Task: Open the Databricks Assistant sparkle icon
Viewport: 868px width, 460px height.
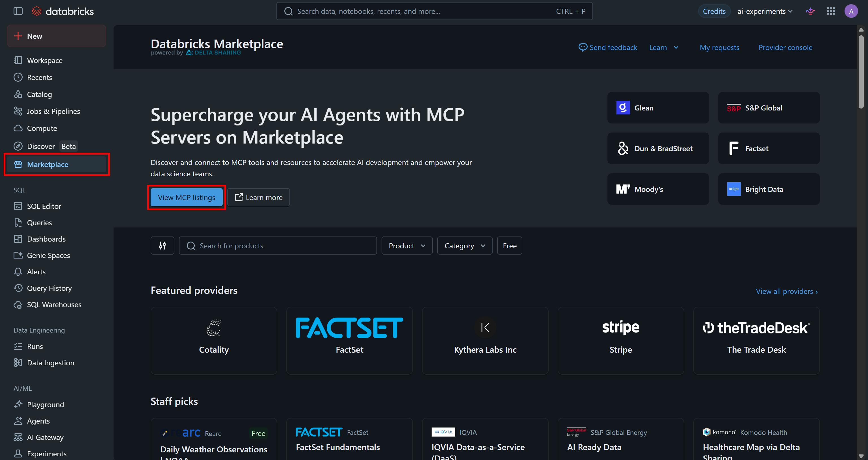Action: [x=810, y=11]
